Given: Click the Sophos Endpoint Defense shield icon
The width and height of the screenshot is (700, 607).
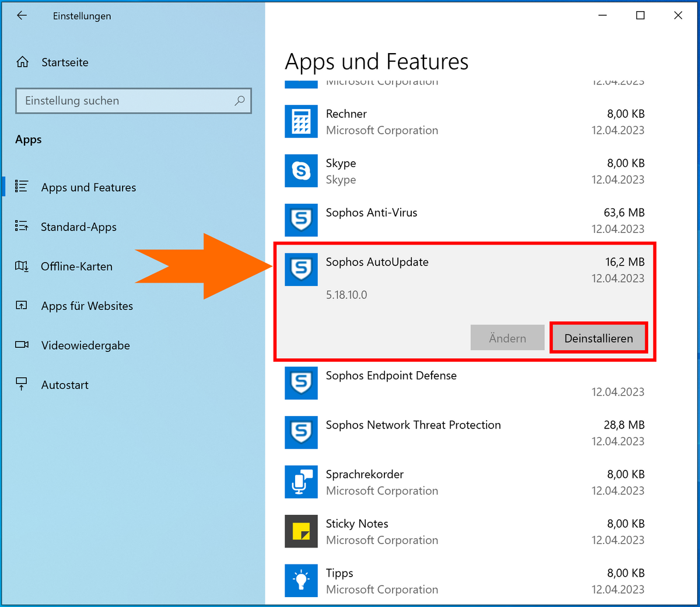Looking at the screenshot, I should (x=301, y=383).
